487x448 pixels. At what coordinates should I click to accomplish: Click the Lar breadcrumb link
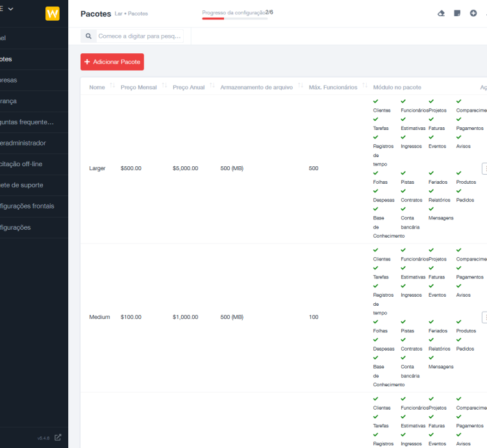(118, 14)
